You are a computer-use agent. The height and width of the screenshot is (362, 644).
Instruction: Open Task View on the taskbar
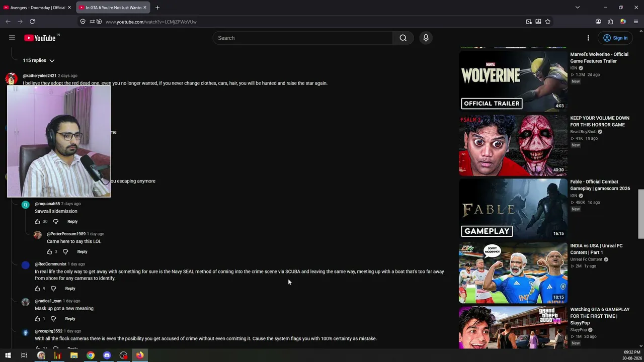(x=24, y=355)
